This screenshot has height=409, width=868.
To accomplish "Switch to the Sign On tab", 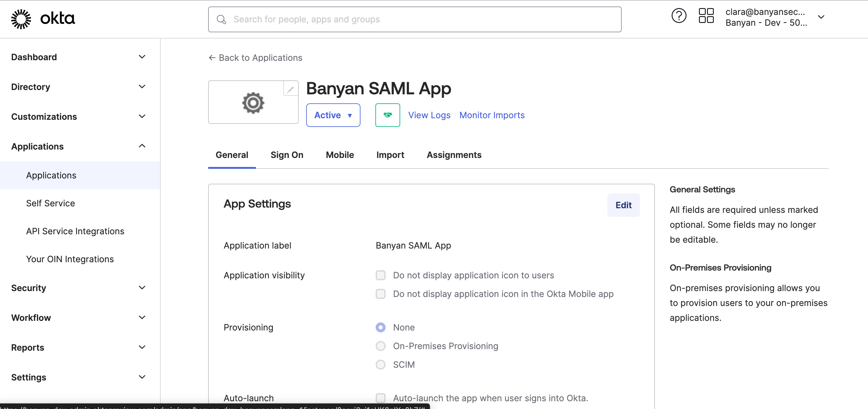I will click(x=287, y=155).
